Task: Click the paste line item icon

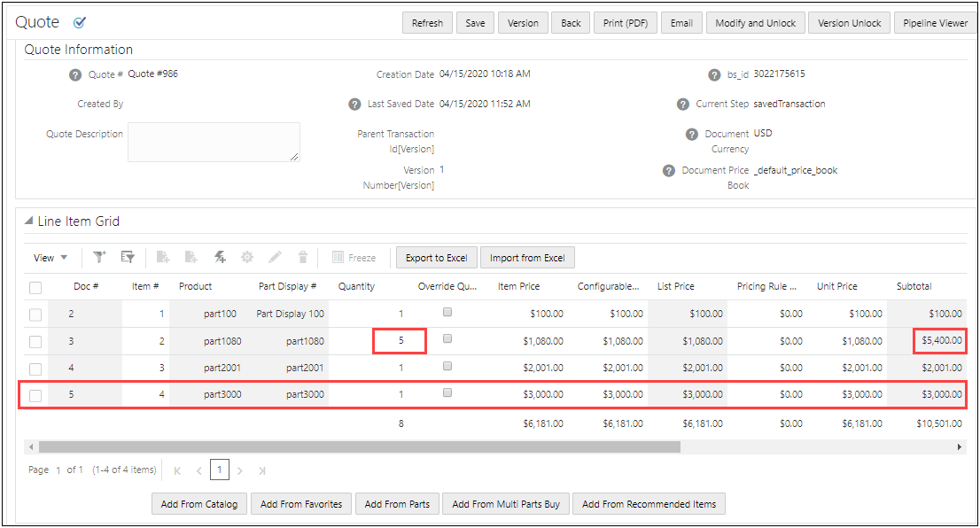Action: coord(191,257)
